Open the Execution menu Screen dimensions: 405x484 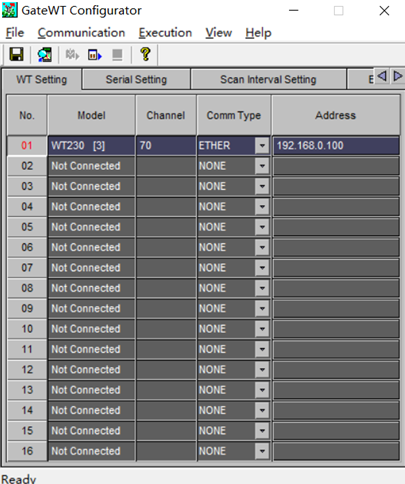coord(165,33)
